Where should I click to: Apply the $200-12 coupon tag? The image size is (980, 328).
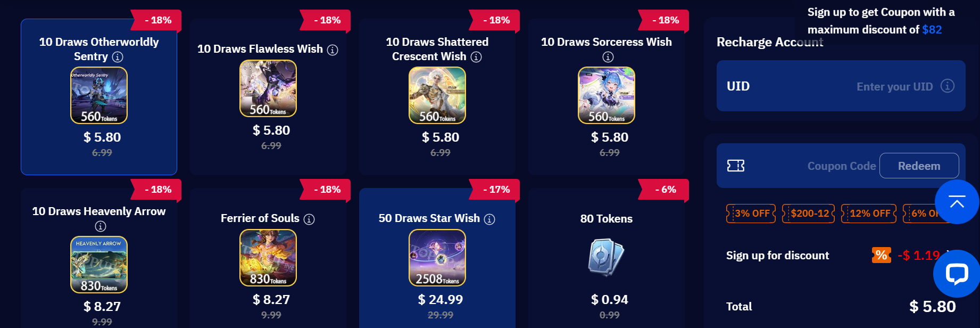tap(808, 214)
